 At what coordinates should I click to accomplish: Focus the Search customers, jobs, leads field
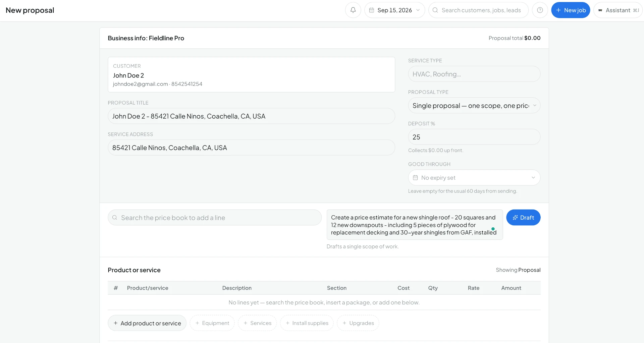point(478,10)
